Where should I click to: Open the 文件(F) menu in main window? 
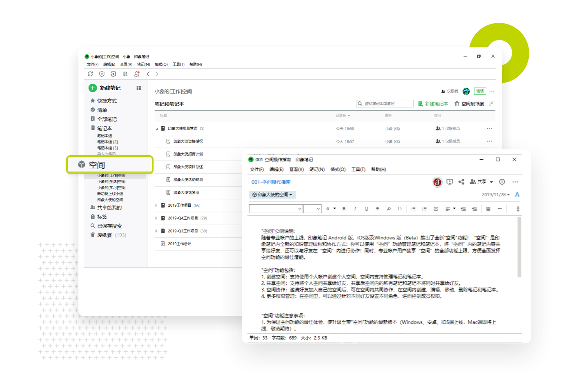click(92, 65)
